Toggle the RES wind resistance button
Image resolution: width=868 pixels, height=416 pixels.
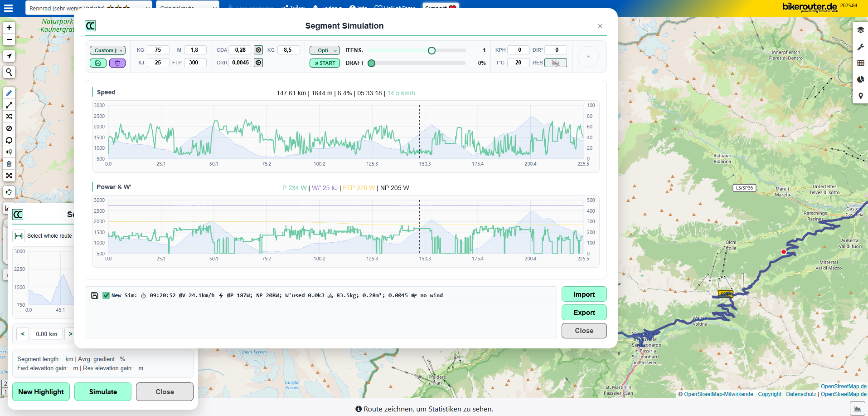point(555,63)
